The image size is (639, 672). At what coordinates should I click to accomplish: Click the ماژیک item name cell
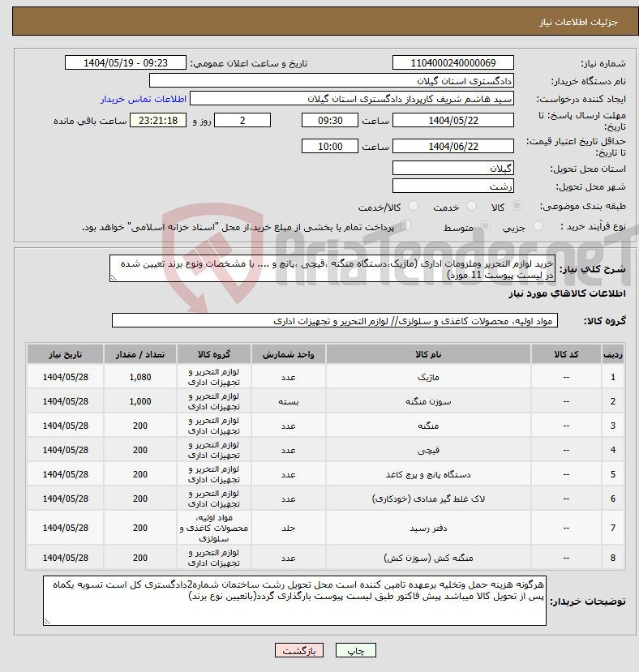428,377
